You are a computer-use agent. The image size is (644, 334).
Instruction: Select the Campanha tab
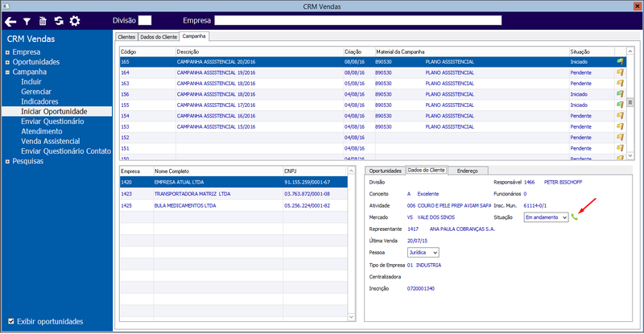pos(194,36)
